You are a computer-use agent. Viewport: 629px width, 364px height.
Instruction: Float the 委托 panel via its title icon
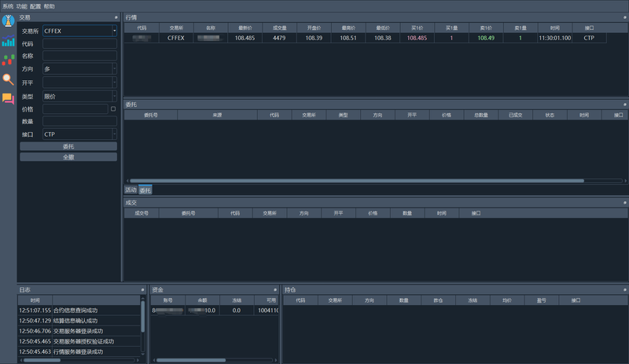(624, 105)
